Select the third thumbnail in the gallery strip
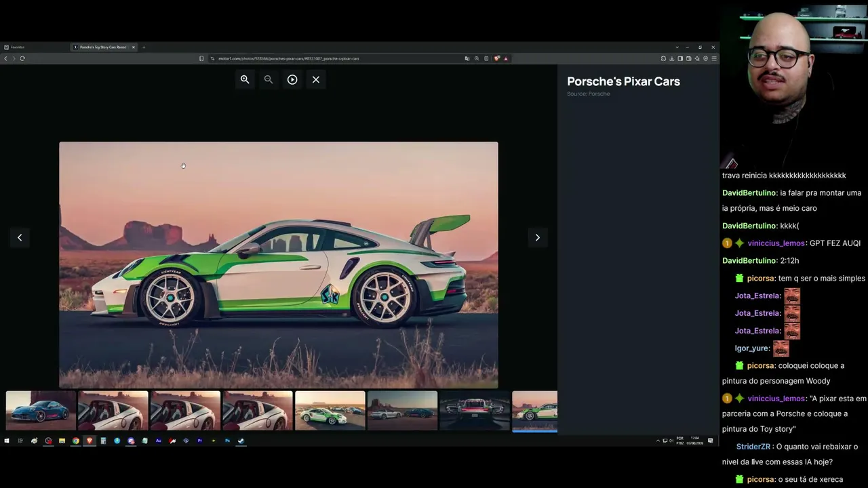Screen dimensions: 868x488 click(x=185, y=411)
